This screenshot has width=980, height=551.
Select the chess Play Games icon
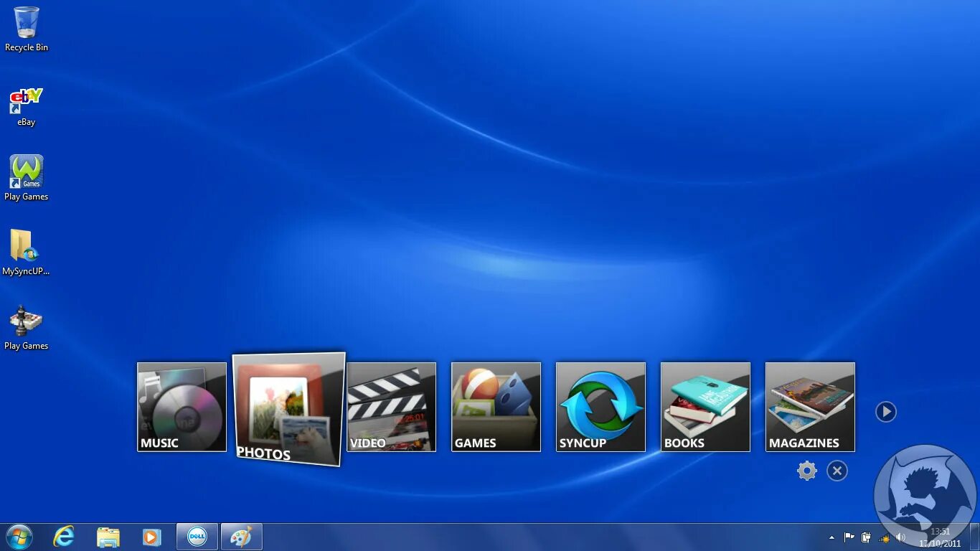[x=27, y=328]
